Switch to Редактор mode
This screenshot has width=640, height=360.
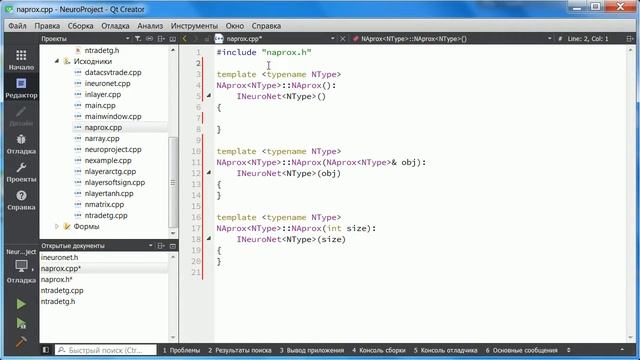click(x=21, y=88)
